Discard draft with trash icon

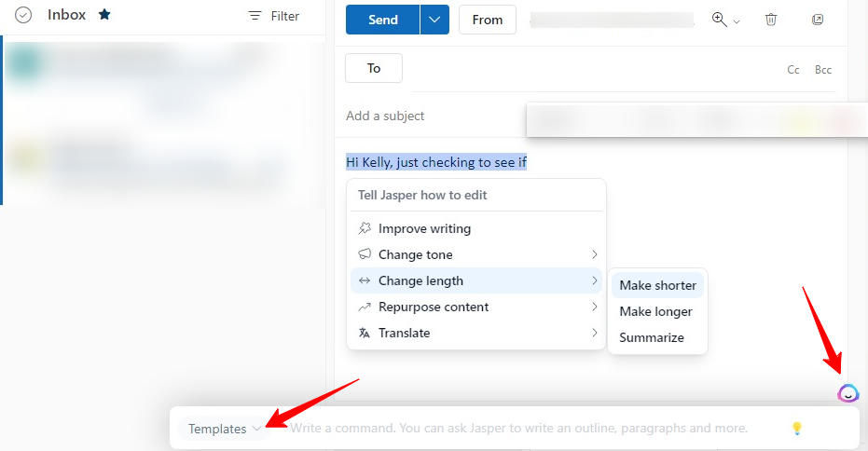770,20
